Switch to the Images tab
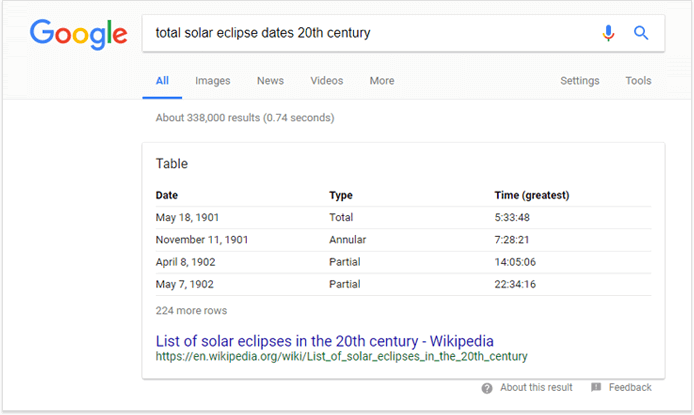Viewport: 694px width, 415px height. pyautogui.click(x=212, y=81)
